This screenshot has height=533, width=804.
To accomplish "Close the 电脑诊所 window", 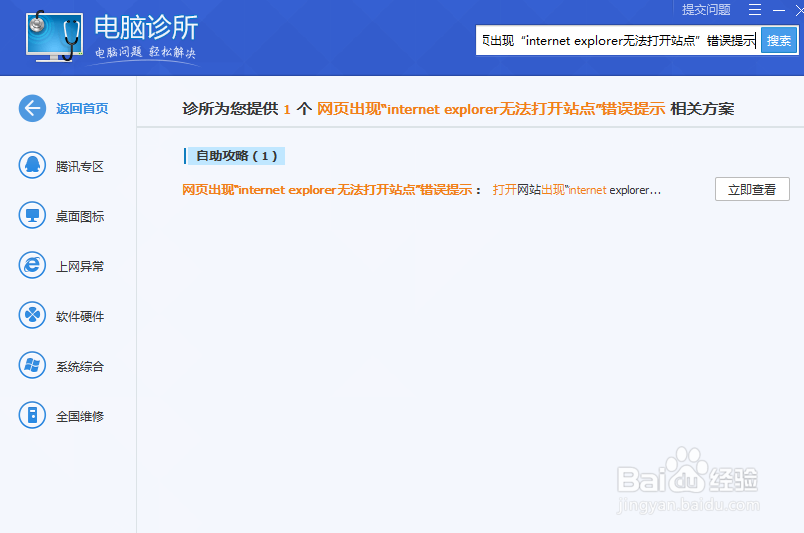I will click(x=799, y=10).
